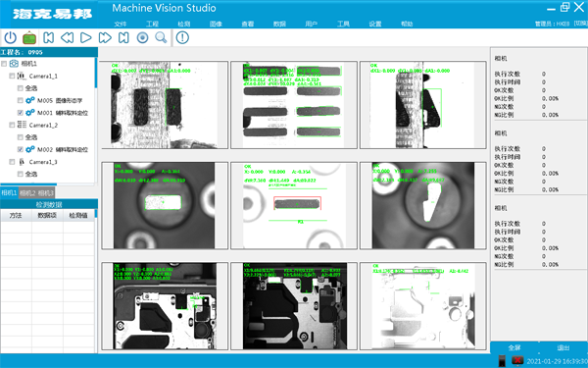Open the magnifier search tool
588x368 pixels.
(x=162, y=37)
